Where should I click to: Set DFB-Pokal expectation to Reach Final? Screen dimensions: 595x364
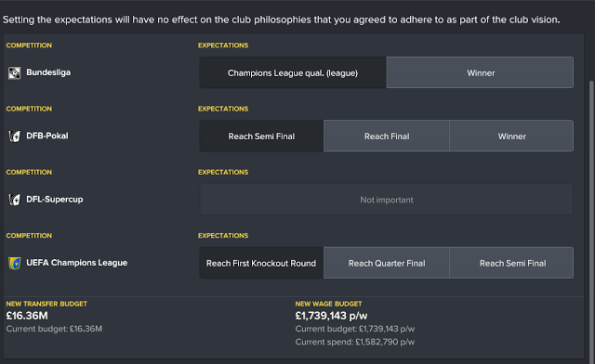[x=387, y=136]
